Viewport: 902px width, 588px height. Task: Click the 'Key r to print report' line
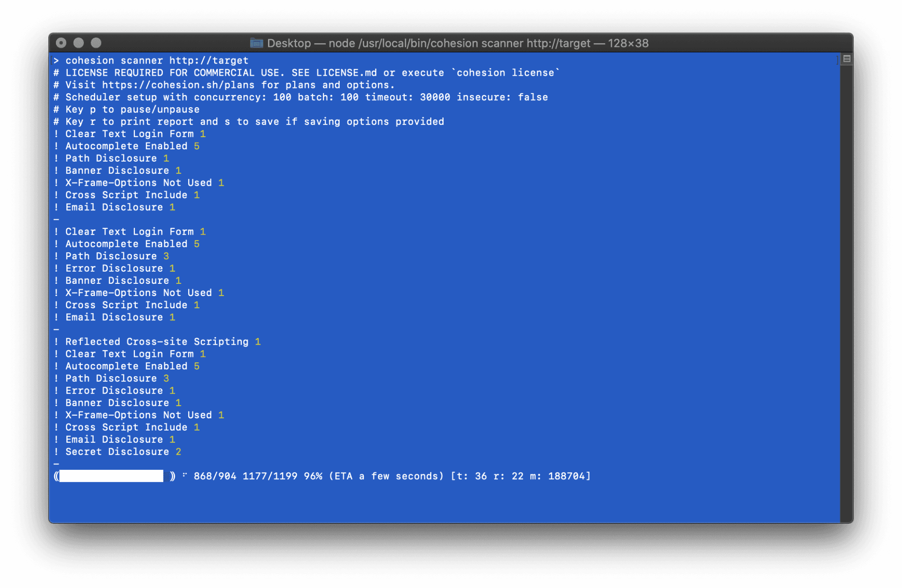249,121
